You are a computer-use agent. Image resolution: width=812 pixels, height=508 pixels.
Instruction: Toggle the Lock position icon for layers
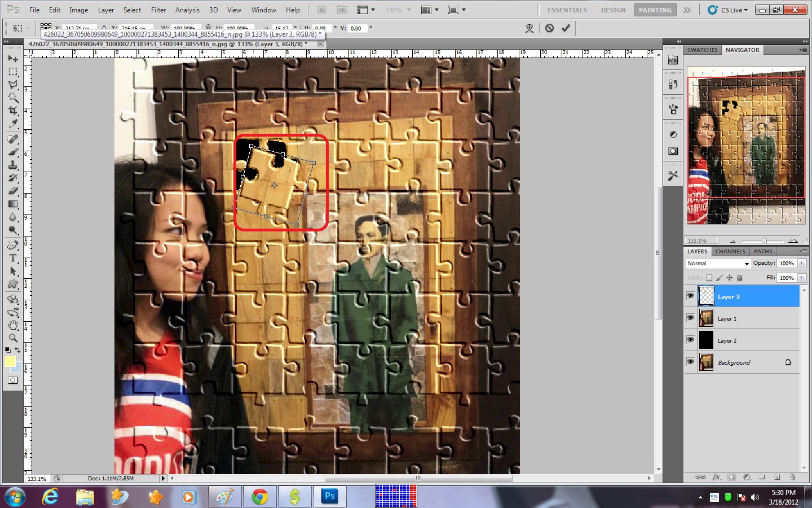(x=729, y=278)
